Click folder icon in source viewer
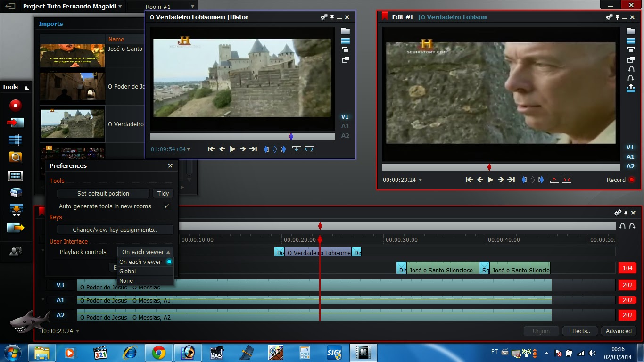Screen dimensions: 644x362 pyautogui.click(x=346, y=31)
